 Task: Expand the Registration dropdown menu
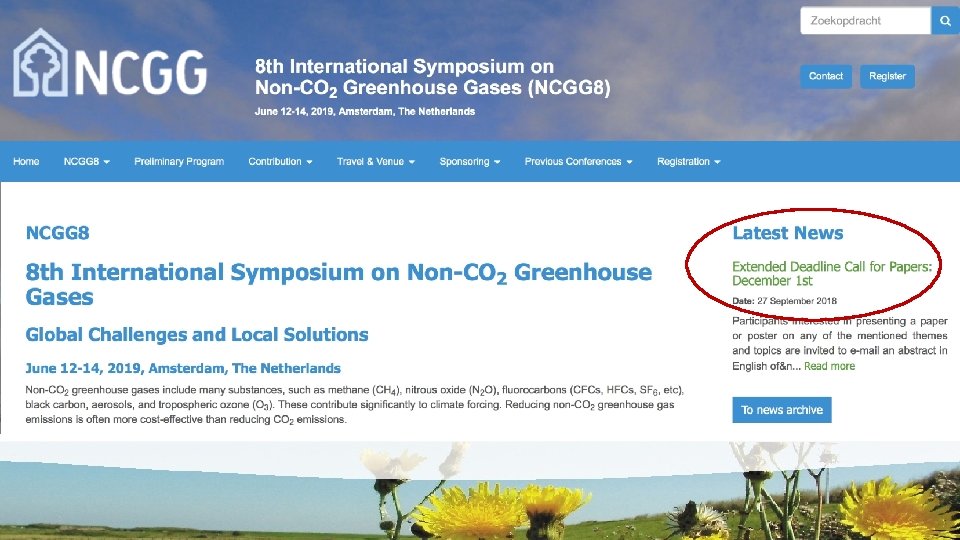click(689, 162)
